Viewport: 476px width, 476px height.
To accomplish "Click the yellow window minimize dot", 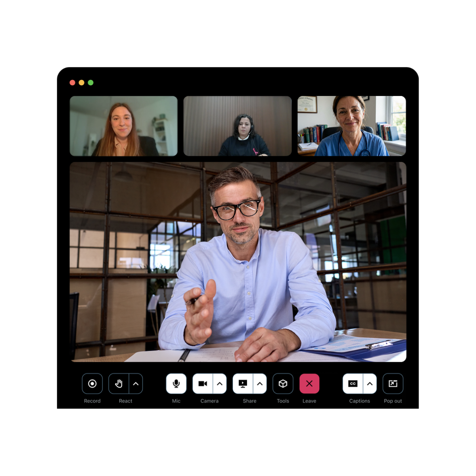I will (x=81, y=83).
